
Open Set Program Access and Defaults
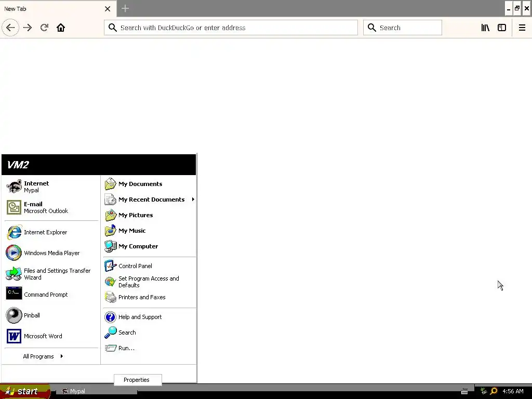[149, 282]
